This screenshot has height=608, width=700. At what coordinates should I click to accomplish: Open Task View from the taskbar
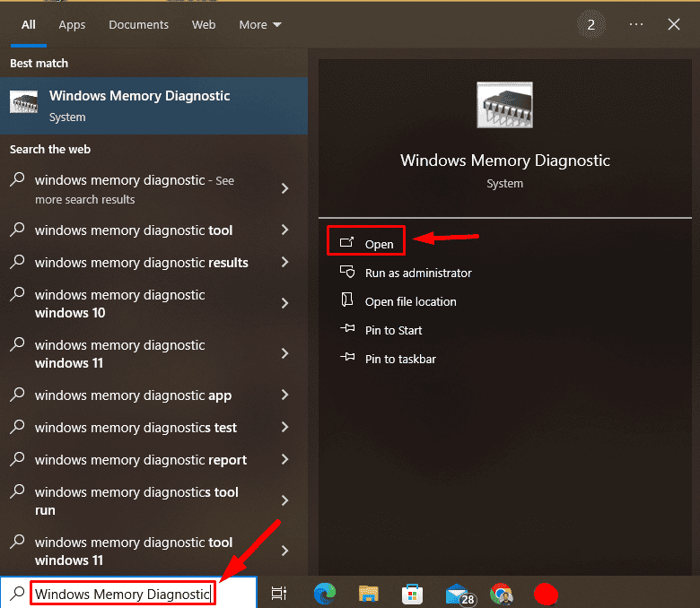[279, 594]
